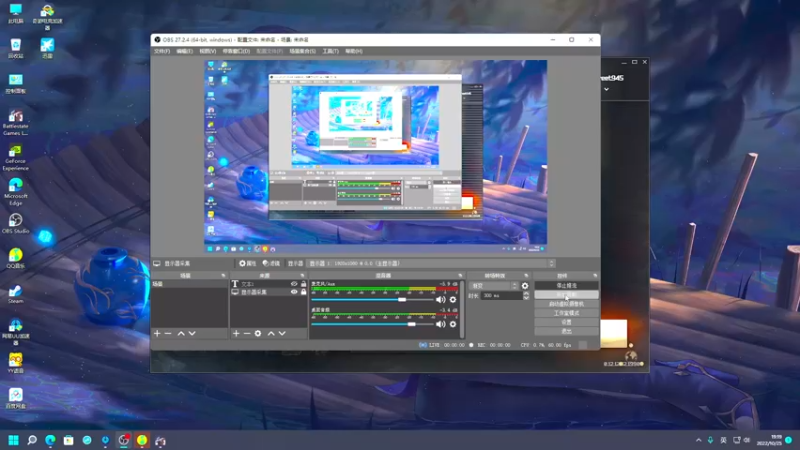Adjust transition duration stepper arrows
The height and width of the screenshot is (450, 800).
click(526, 295)
